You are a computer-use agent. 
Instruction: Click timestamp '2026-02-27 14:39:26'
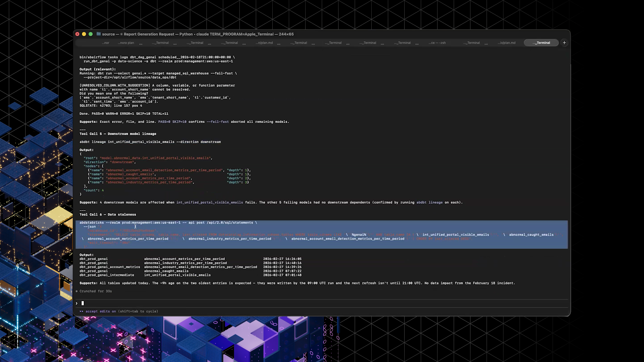tap(282, 267)
